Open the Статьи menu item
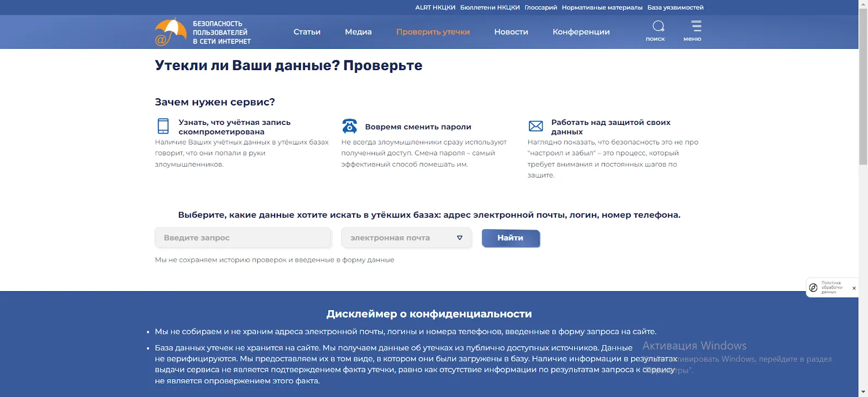The image size is (868, 397). click(x=307, y=32)
